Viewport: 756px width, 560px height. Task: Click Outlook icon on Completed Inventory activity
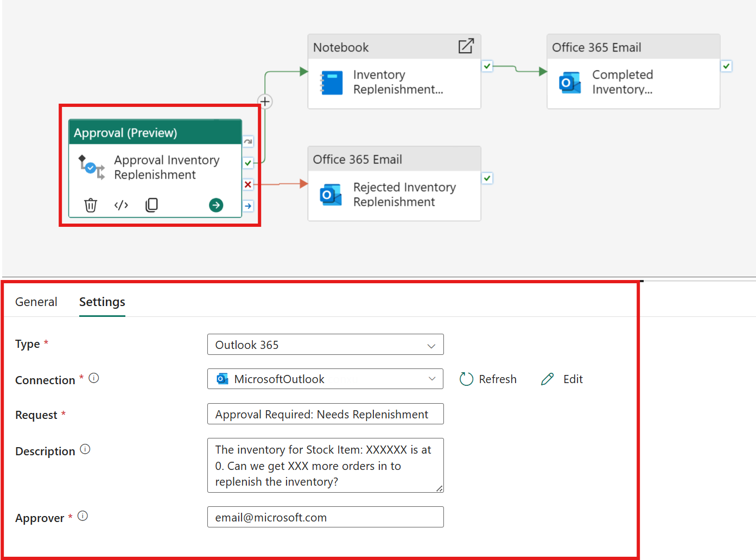(x=570, y=82)
